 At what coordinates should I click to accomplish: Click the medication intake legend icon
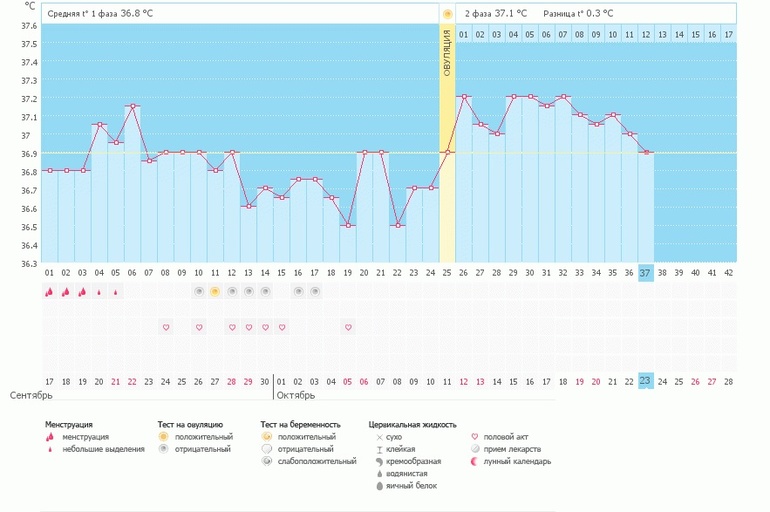[x=475, y=449]
